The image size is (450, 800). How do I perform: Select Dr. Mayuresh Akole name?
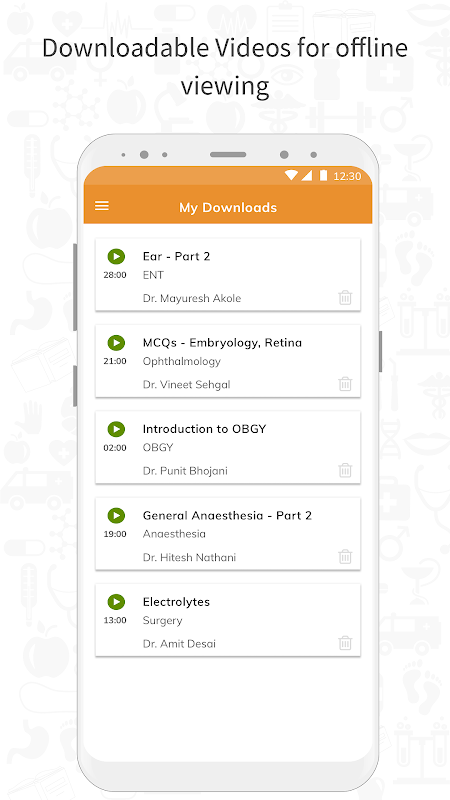click(192, 298)
